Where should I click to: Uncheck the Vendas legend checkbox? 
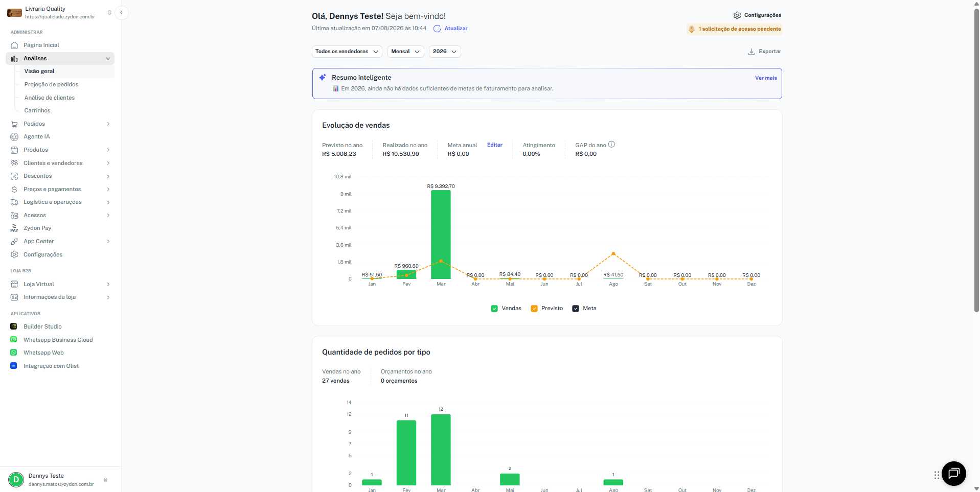(494, 309)
